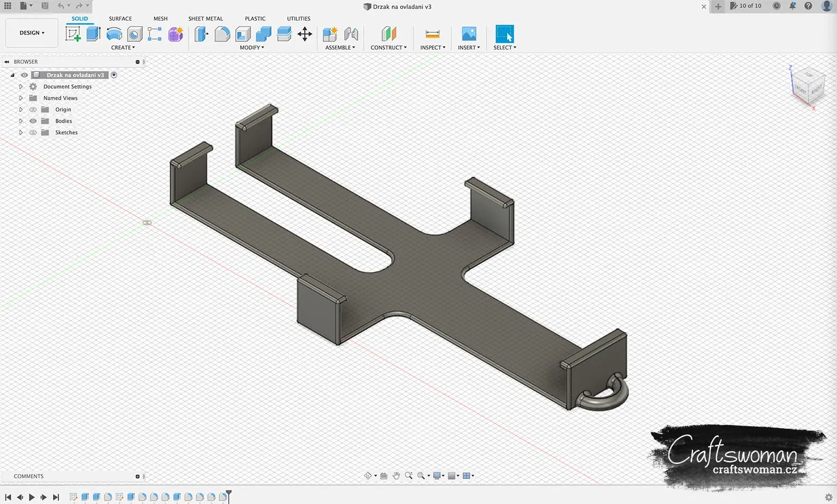
Task: Choose the Revolve tool icon
Action: click(114, 34)
